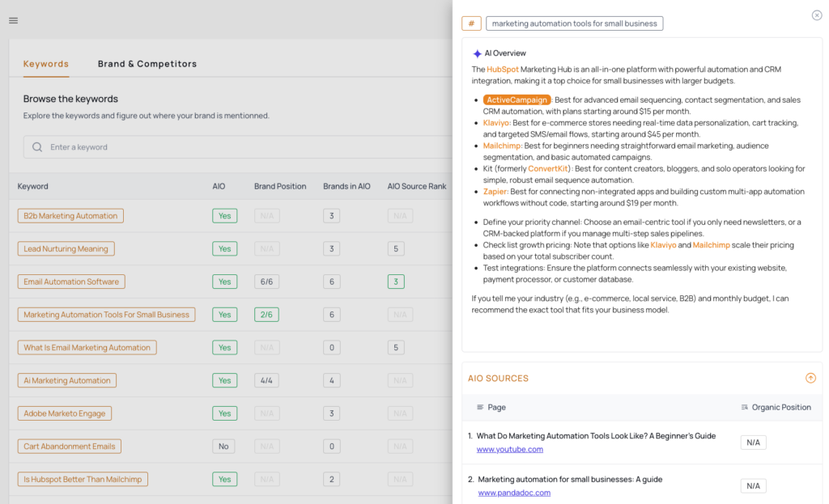
Task: Focus the Enter a keyword field
Action: coord(238,147)
